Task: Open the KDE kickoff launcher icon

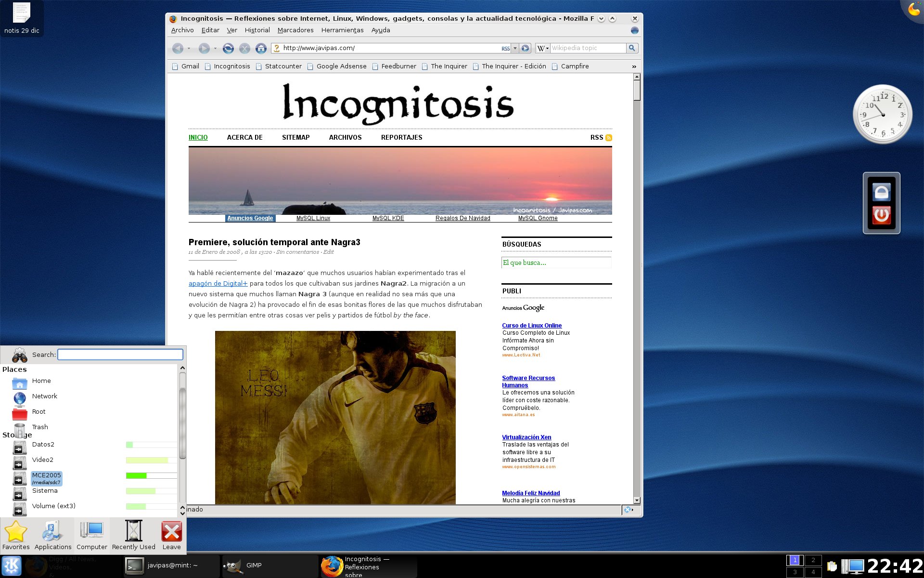Action: [x=12, y=565]
